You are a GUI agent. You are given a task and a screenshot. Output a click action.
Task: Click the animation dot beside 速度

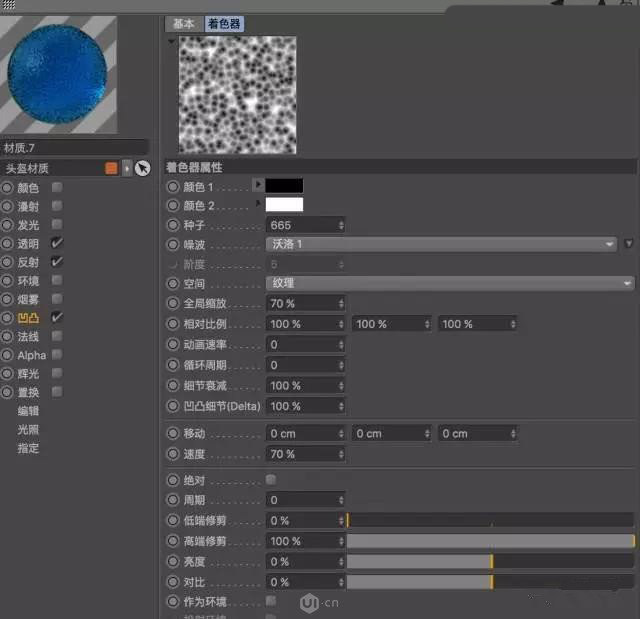pos(173,454)
